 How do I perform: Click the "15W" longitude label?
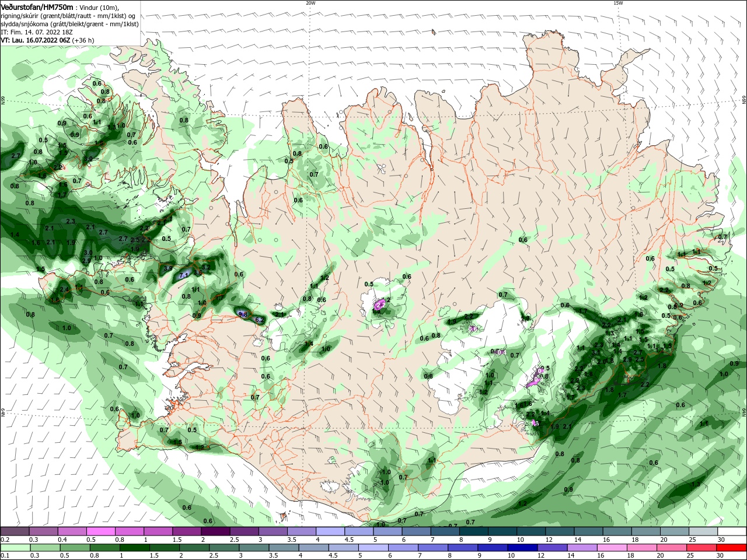point(618,3)
